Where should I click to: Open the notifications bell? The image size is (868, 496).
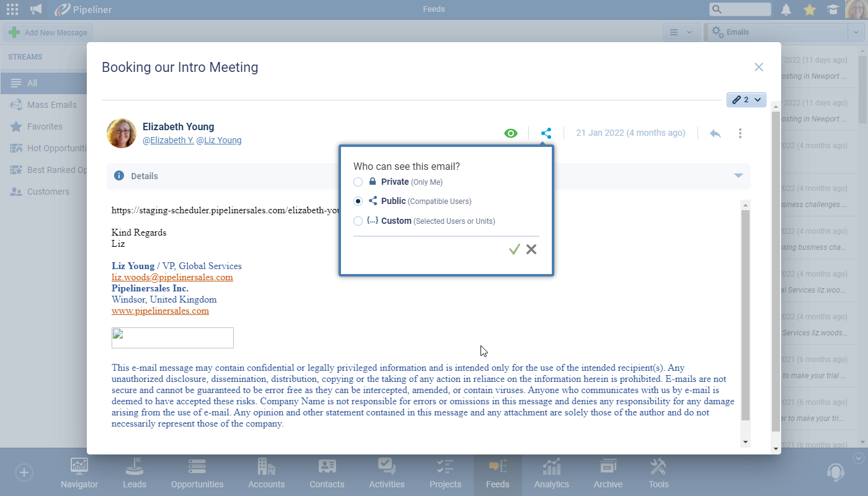pos(786,9)
